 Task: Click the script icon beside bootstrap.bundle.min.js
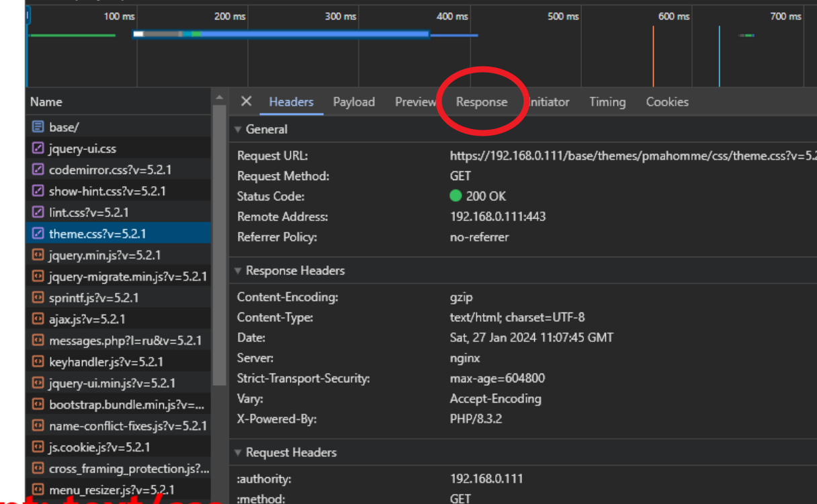(38, 405)
